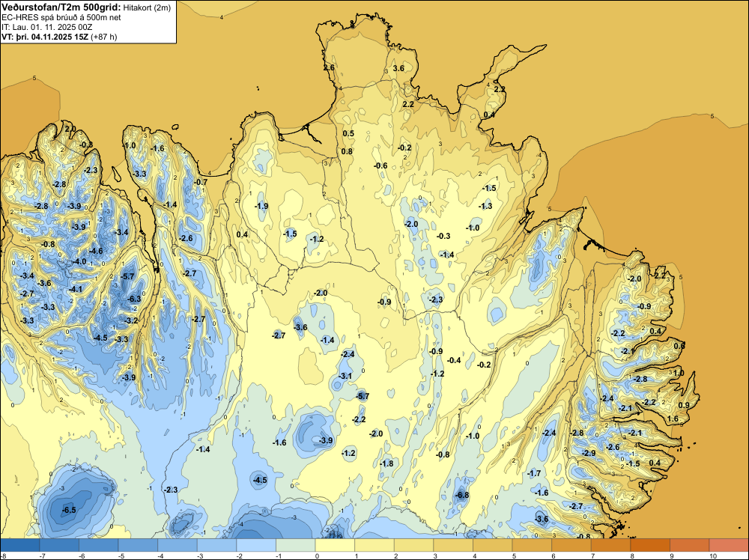Click the 0.5 temperature label
This screenshot has height=560, width=749.
tap(348, 133)
